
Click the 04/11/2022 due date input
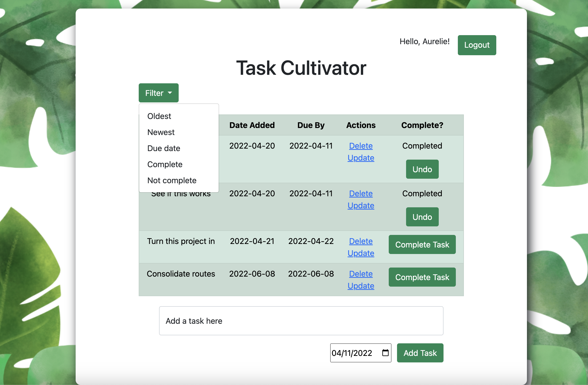click(352, 353)
